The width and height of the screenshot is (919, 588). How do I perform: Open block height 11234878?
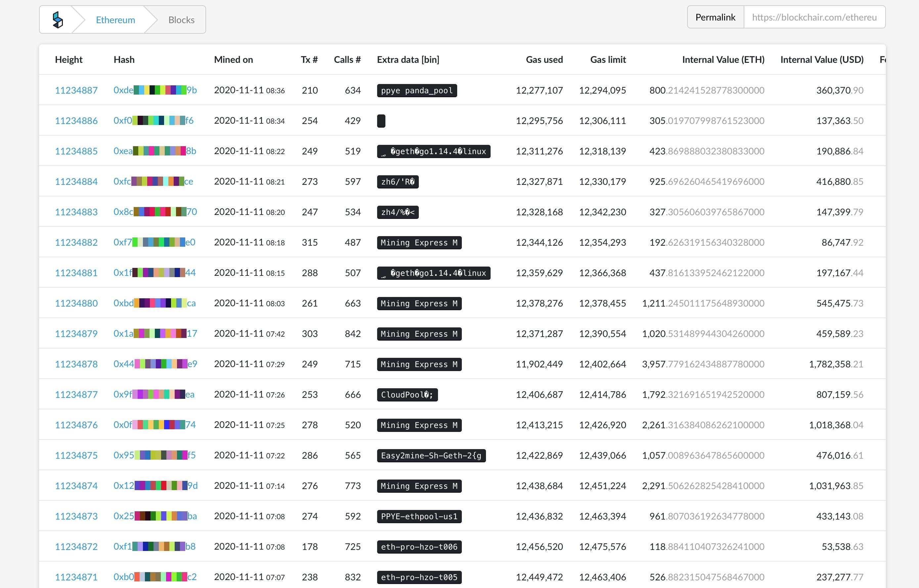(x=76, y=364)
